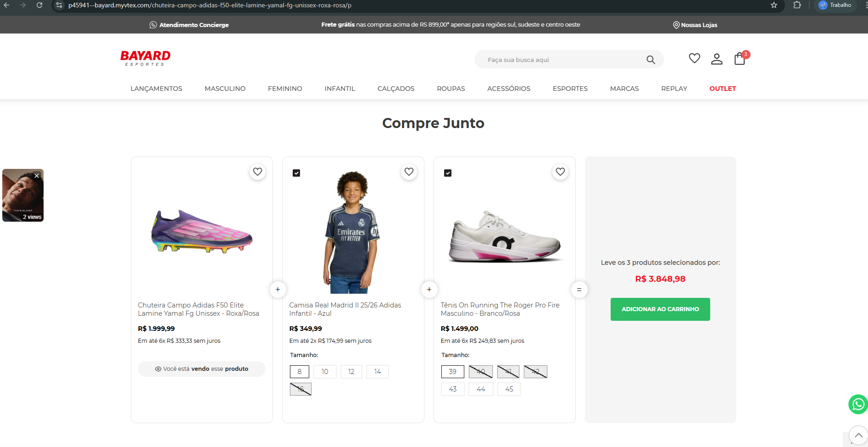Image resolution: width=868 pixels, height=447 pixels.
Task: Reload the page with the refresh icon
Action: (39, 5)
